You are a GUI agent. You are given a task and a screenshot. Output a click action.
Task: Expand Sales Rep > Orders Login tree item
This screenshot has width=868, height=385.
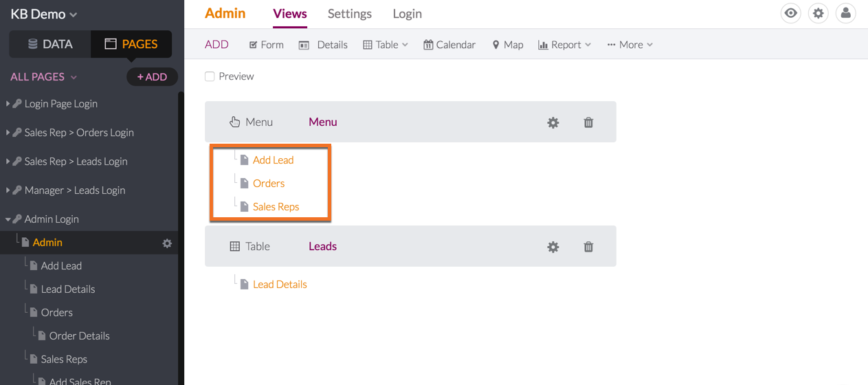pyautogui.click(x=8, y=132)
